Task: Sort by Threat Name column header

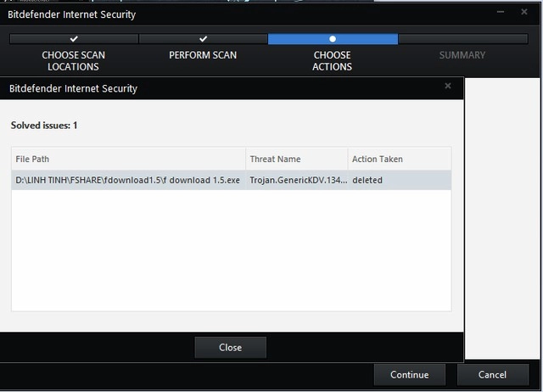Action: click(x=297, y=159)
